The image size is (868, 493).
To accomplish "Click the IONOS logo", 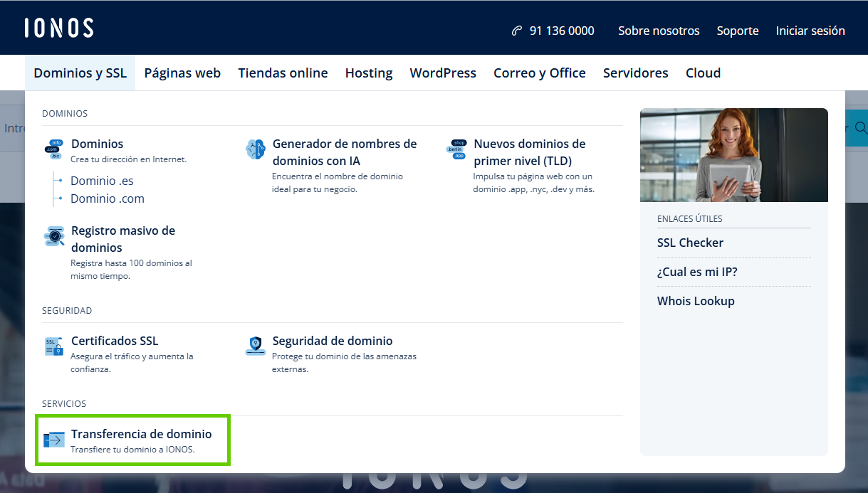I will (59, 27).
